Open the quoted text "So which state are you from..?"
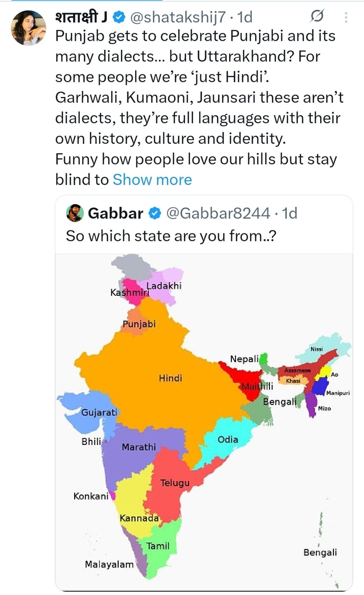 tap(171, 236)
